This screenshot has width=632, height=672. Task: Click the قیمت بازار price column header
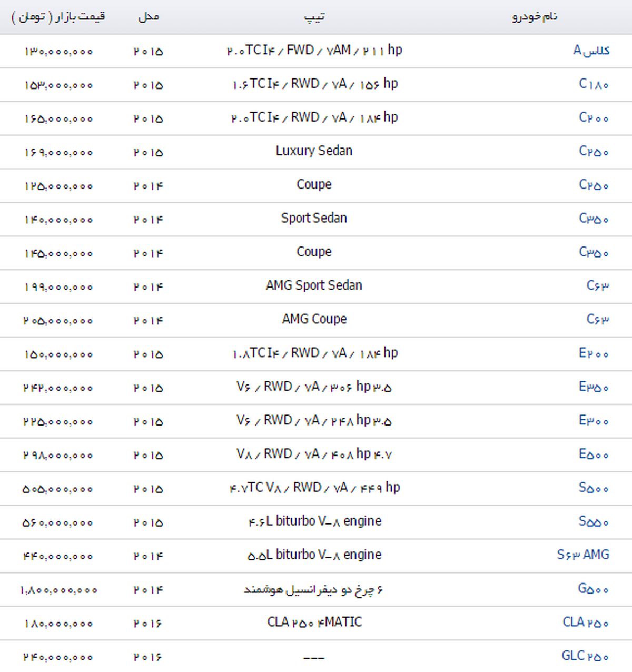58,17
